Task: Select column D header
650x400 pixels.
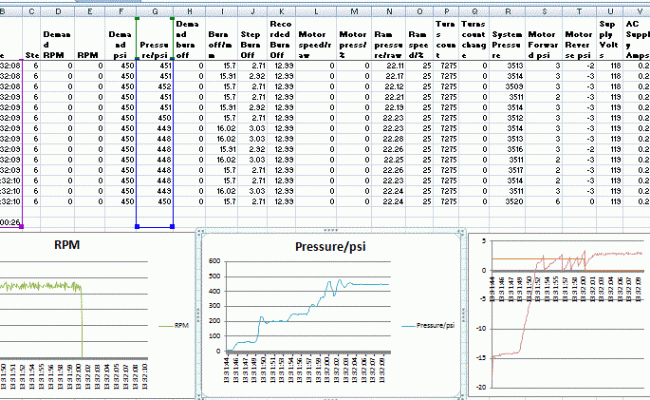Action: point(58,12)
